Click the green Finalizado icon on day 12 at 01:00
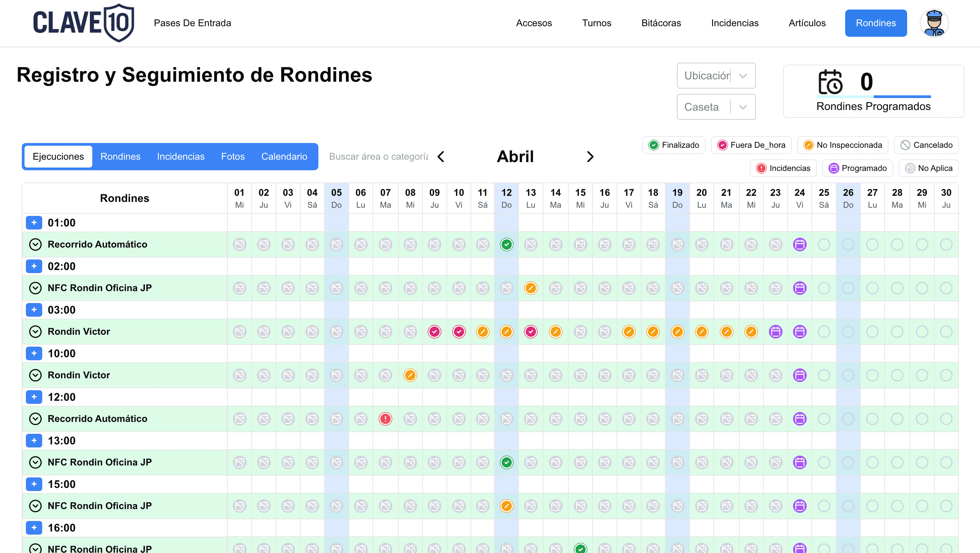 pyautogui.click(x=506, y=244)
